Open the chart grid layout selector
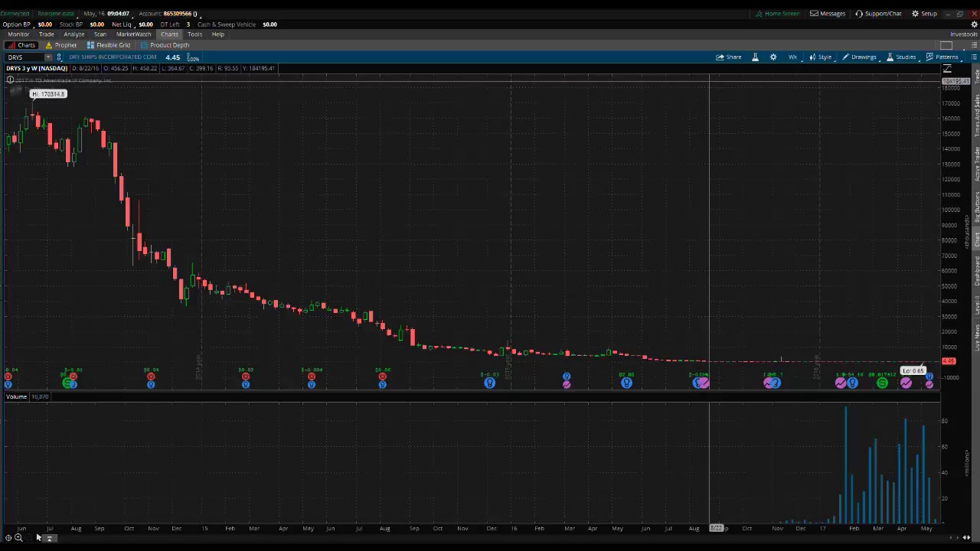980x551 pixels. coord(947,45)
